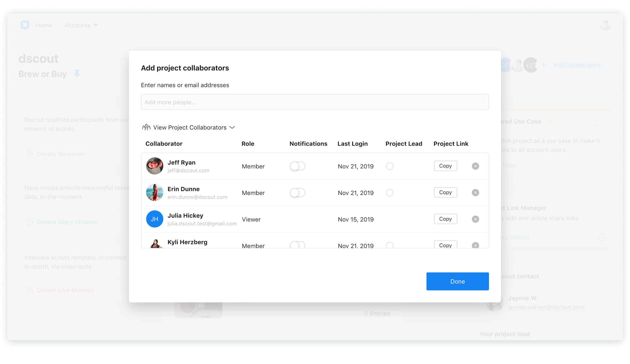Copy Jeff Ryan's project link
Screen dimensions: 630x364
pyautogui.click(x=445, y=166)
